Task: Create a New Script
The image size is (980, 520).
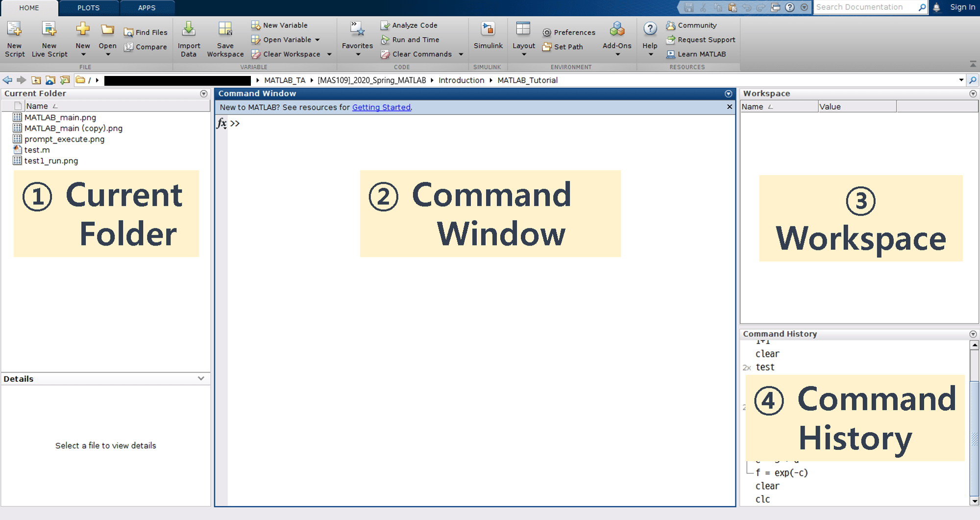Action: coord(14,39)
